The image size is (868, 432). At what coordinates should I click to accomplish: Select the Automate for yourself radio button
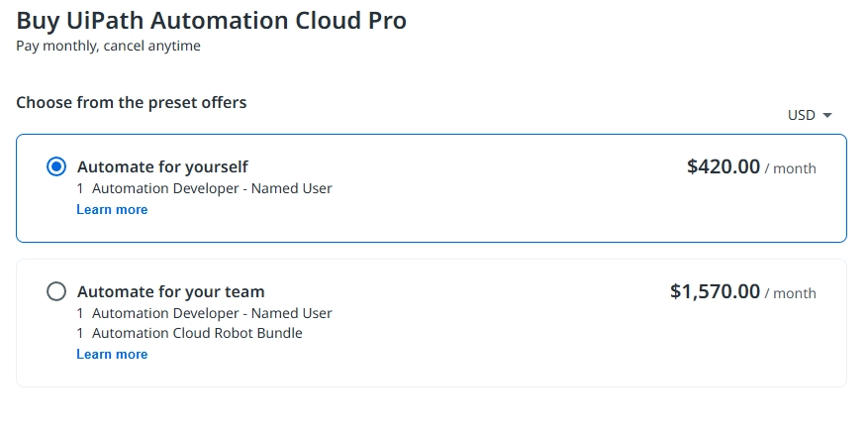pyautogui.click(x=56, y=166)
